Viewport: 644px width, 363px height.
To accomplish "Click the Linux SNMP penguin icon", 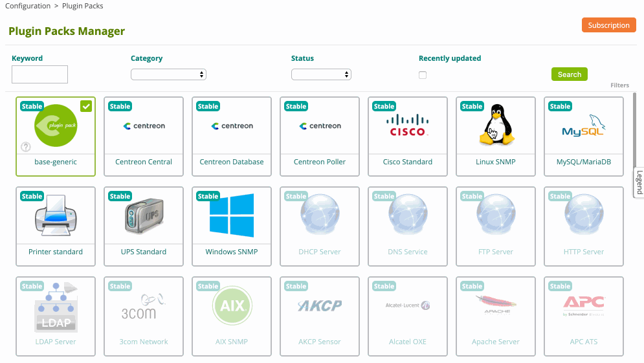I will [x=496, y=125].
